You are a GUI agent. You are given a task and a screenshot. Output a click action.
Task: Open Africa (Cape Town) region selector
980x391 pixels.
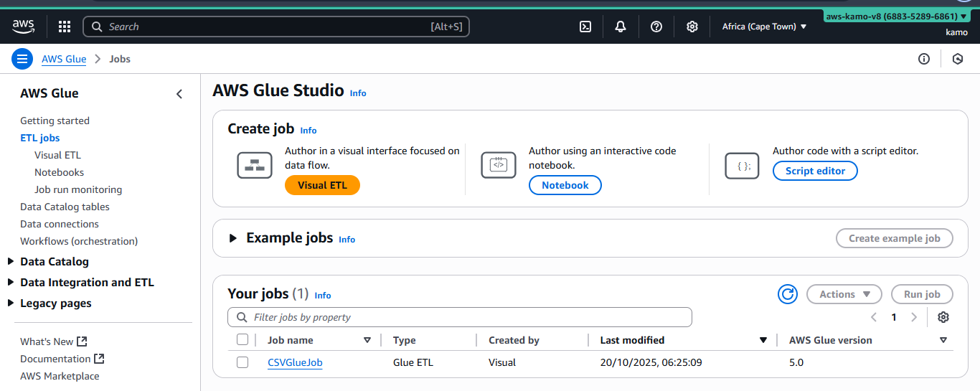764,27
